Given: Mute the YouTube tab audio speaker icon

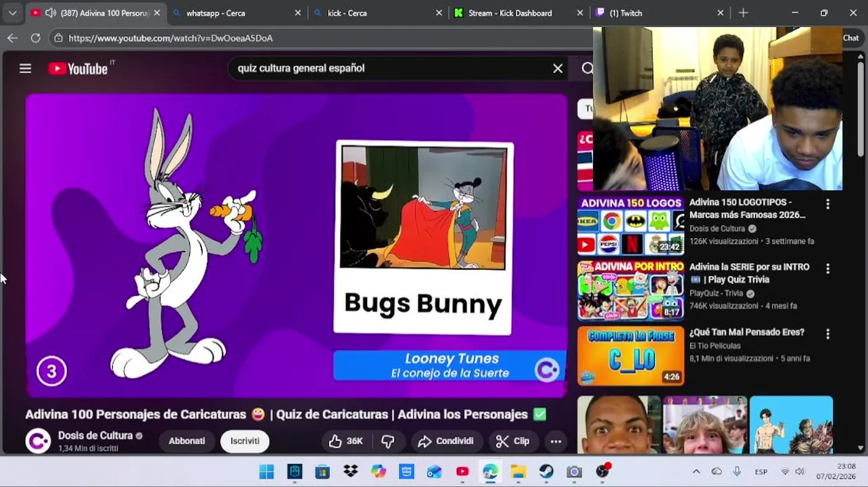Looking at the screenshot, I should point(51,13).
